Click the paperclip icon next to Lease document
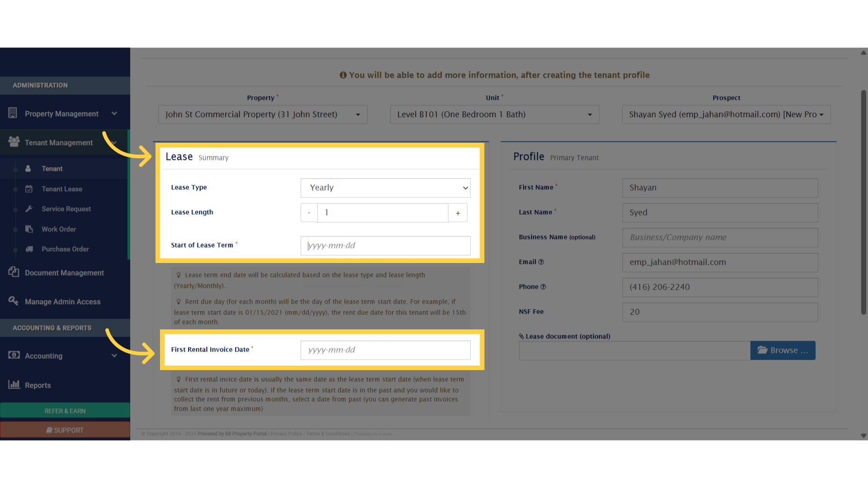 pyautogui.click(x=522, y=336)
